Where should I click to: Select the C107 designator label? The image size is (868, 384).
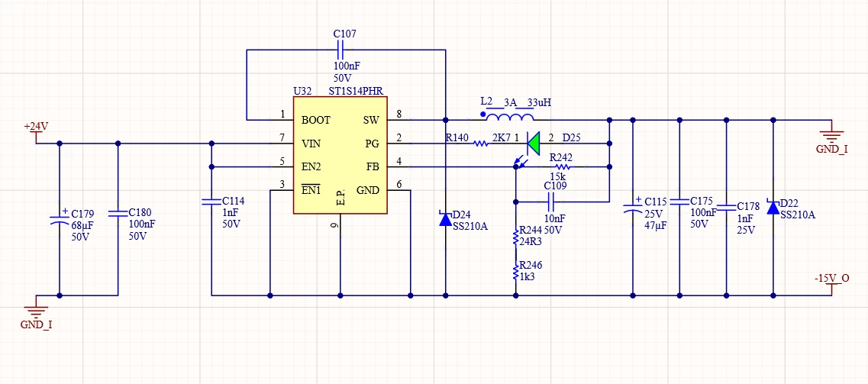point(345,34)
